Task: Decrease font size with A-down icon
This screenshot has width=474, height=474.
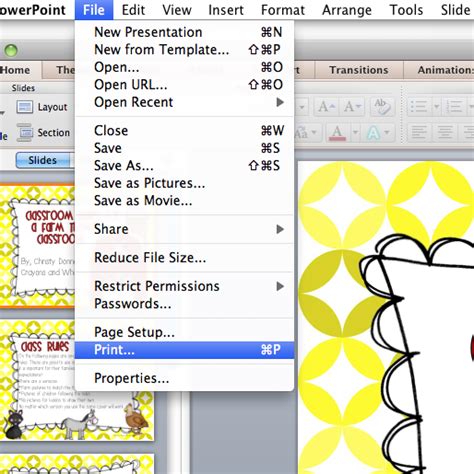Action: point(352,107)
